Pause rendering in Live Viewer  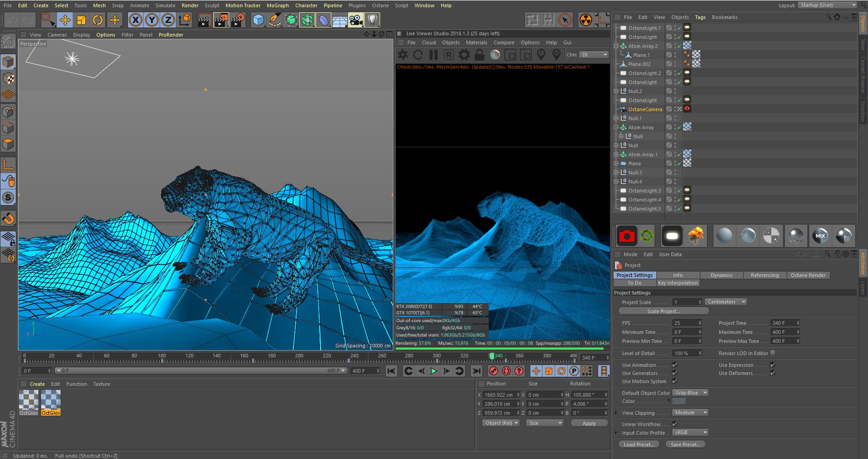point(433,55)
